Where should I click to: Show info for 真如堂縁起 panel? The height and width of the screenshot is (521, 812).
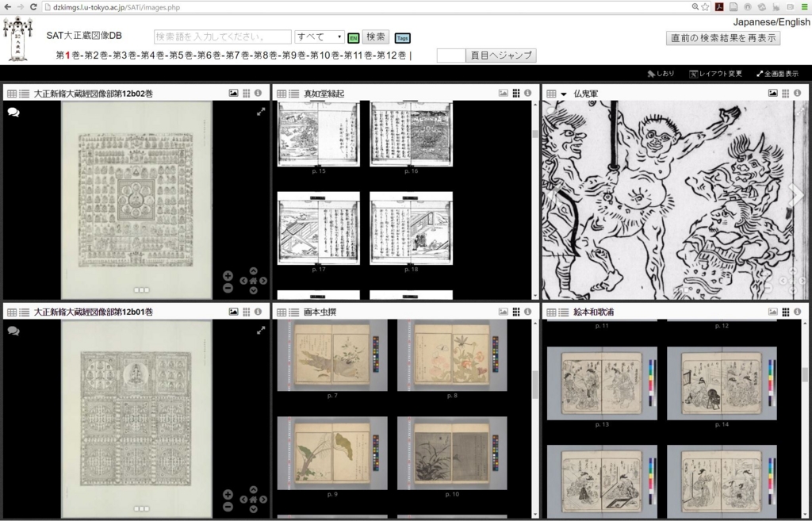(527, 94)
